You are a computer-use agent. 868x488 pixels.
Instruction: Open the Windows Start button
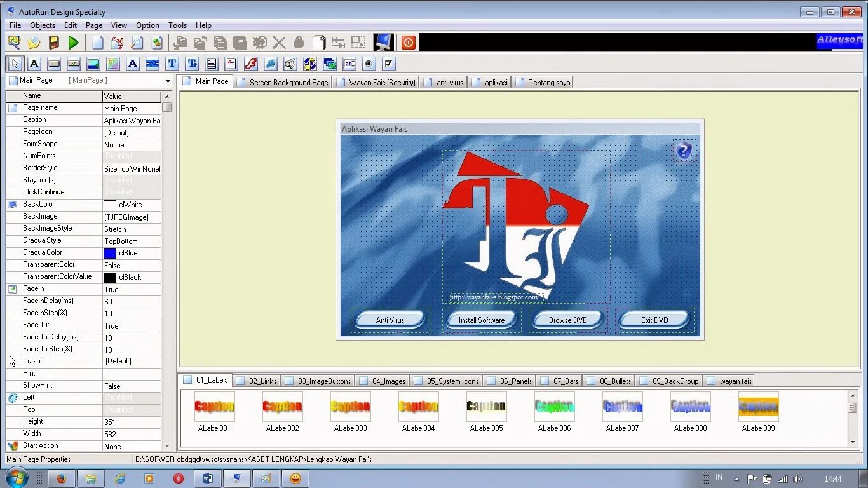pyautogui.click(x=17, y=478)
